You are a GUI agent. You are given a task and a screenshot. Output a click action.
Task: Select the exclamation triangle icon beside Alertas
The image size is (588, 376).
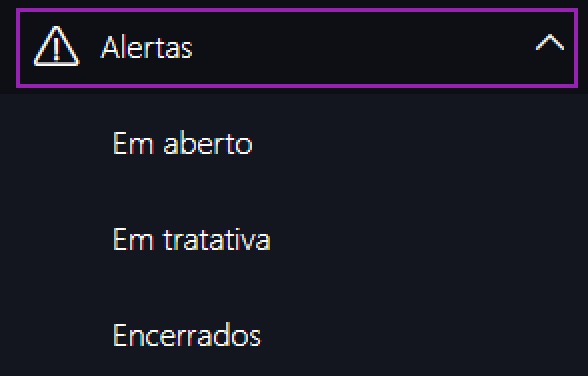(x=56, y=46)
